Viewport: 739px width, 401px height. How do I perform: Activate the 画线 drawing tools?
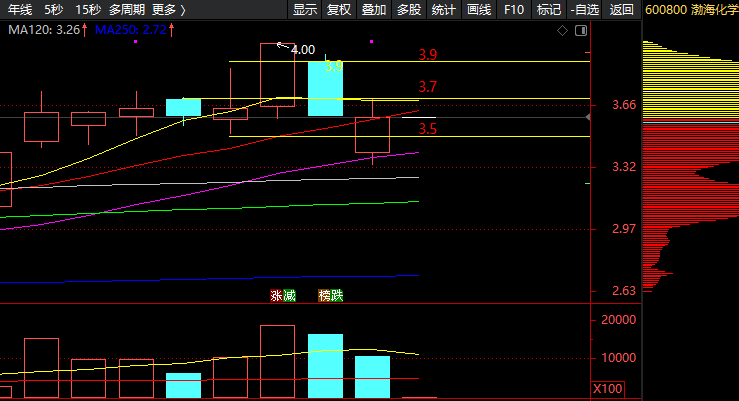pyautogui.click(x=479, y=9)
